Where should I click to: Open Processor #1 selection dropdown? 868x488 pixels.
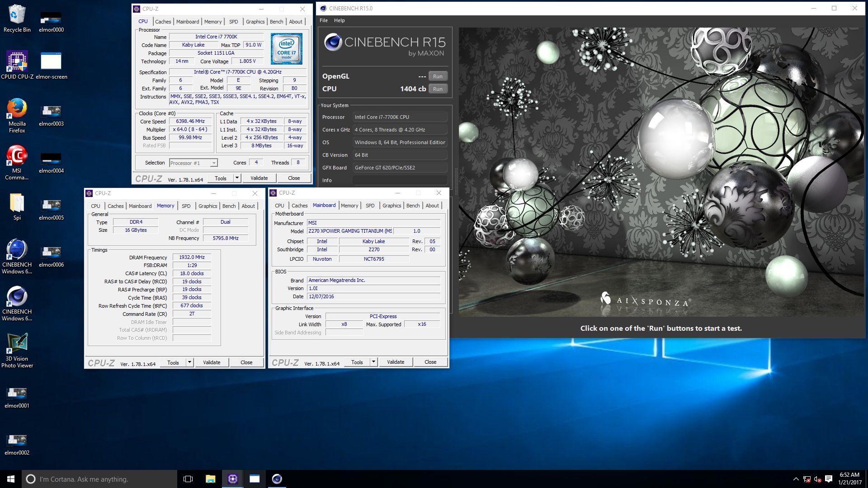pos(193,163)
